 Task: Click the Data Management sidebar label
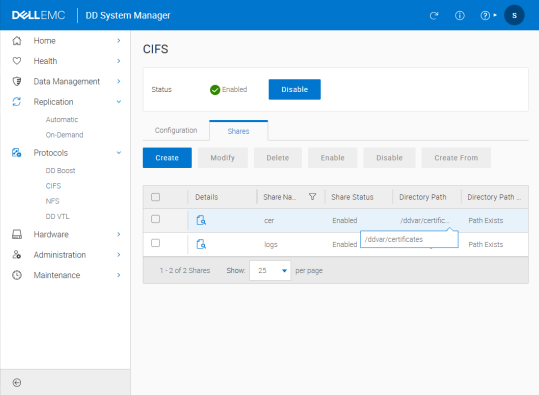tap(67, 81)
